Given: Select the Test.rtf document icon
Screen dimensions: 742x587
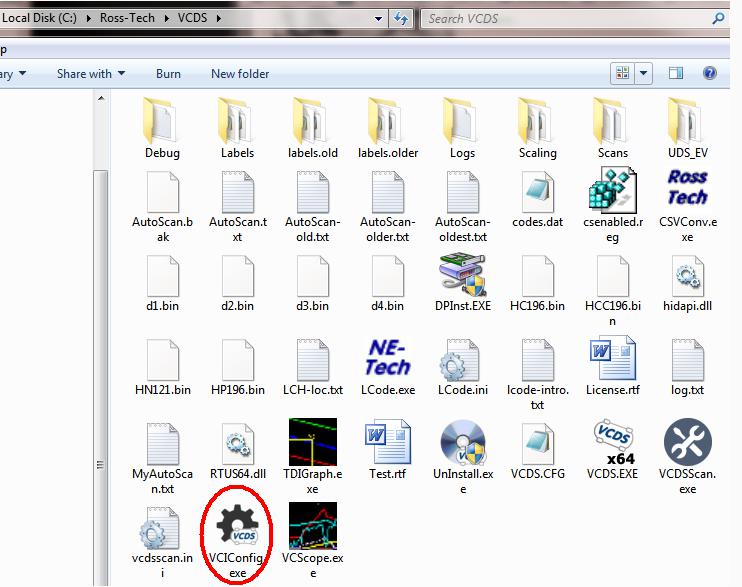Looking at the screenshot, I should click(388, 442).
